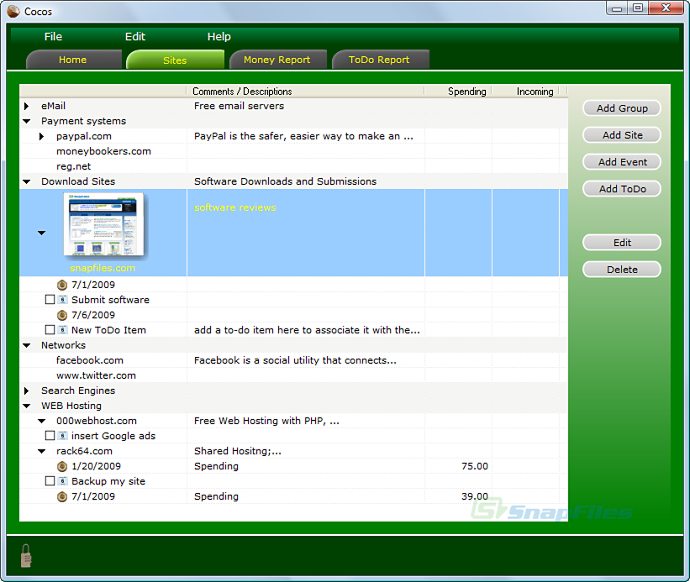Click the coin icon beside 1/20/2009
690x582 pixels.
tap(62, 466)
